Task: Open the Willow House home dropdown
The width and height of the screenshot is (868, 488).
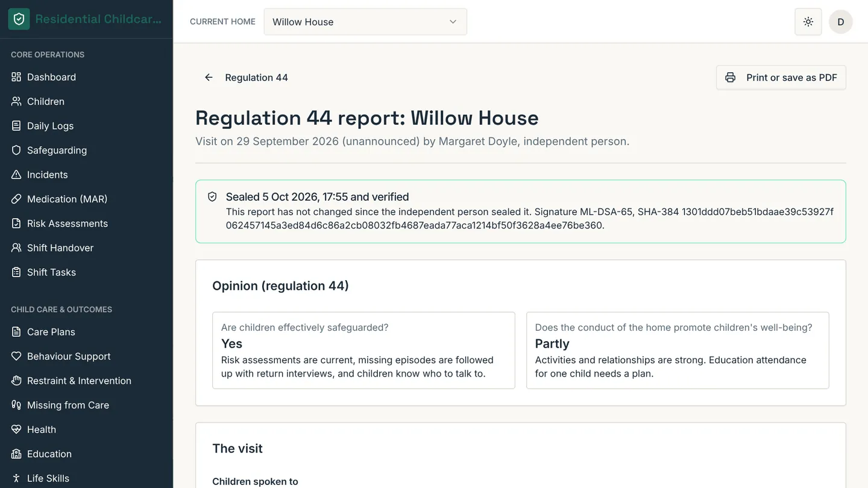Action: pyautogui.click(x=365, y=22)
